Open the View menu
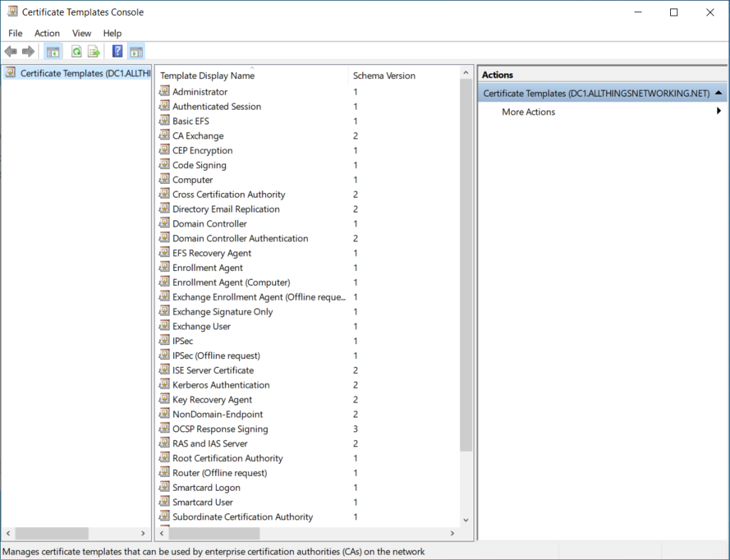 pyautogui.click(x=81, y=33)
